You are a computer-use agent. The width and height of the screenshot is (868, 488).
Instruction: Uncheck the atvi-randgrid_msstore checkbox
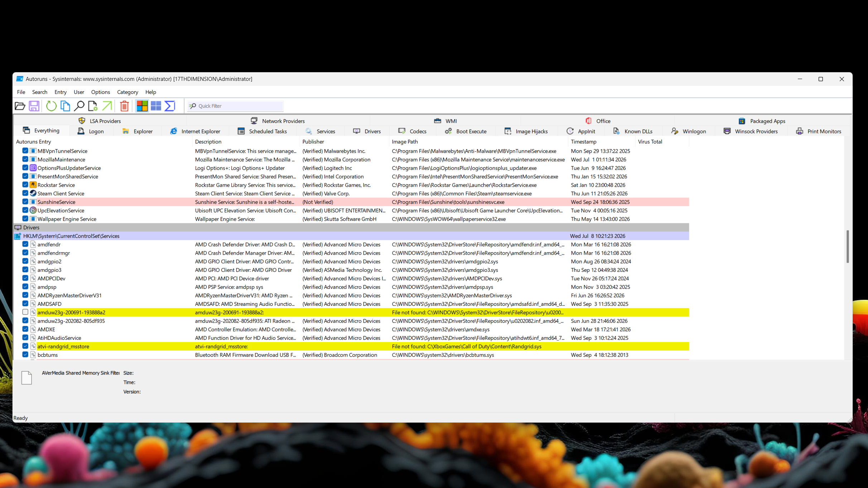pyautogui.click(x=25, y=346)
